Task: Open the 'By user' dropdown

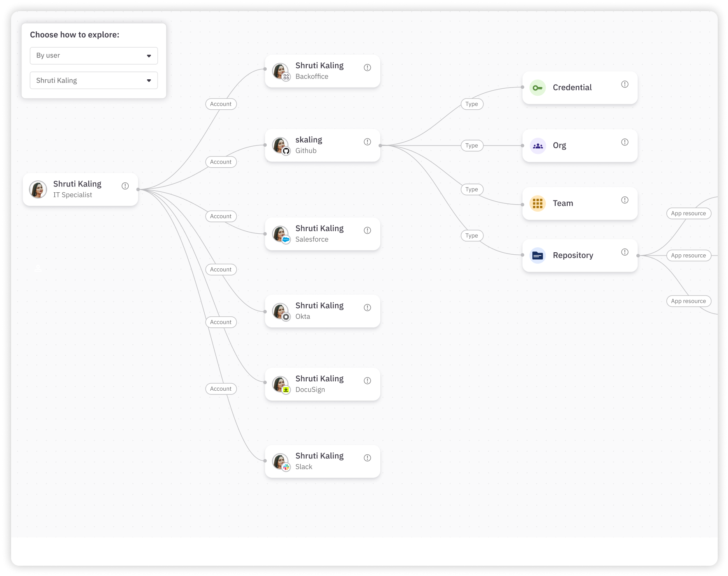Action: 93,55
